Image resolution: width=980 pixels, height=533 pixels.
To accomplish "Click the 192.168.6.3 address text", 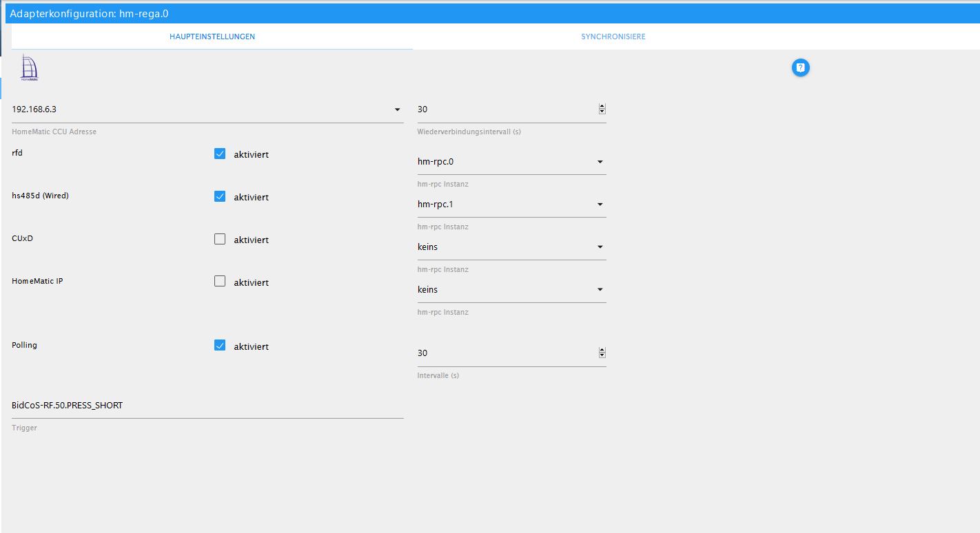I will point(34,109).
